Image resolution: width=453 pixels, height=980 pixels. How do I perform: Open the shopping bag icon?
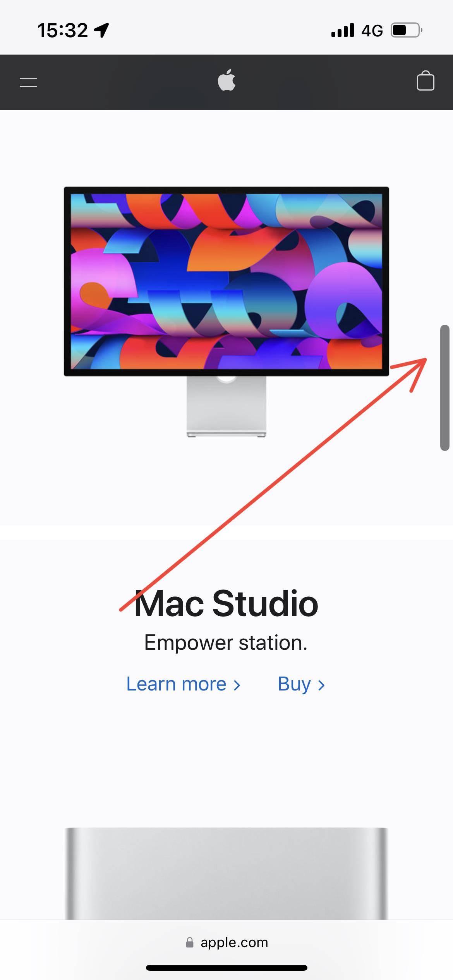(425, 81)
